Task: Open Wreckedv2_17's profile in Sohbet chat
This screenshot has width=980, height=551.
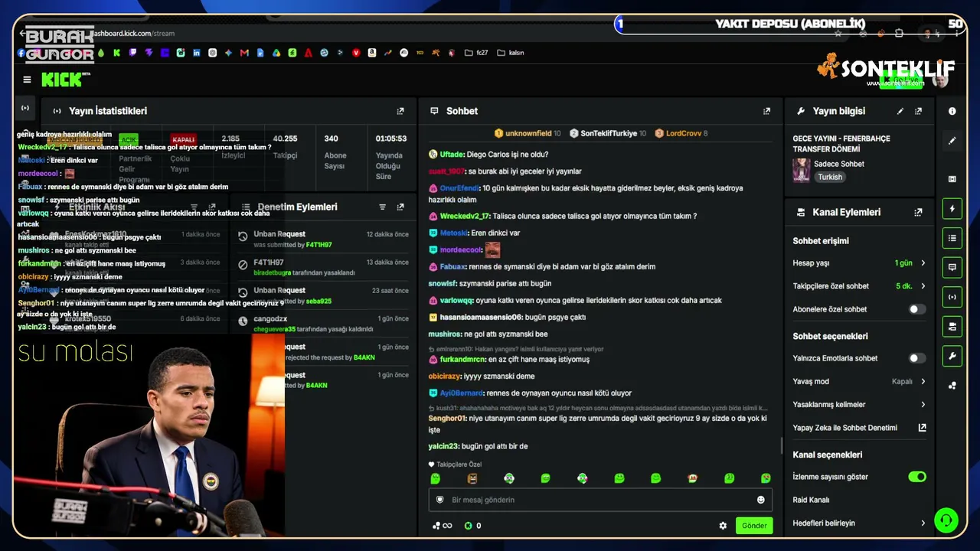Action: (464, 217)
